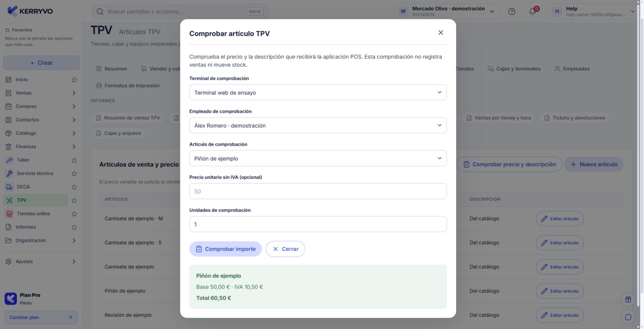Click the Servicio técnico tool icon
The image size is (644, 329).
pos(9,173)
